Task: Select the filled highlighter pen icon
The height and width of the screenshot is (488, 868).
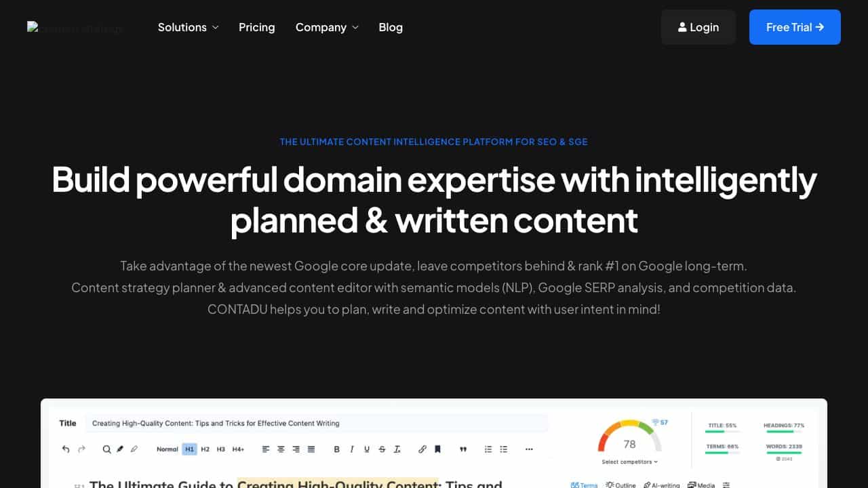Action: (x=120, y=449)
